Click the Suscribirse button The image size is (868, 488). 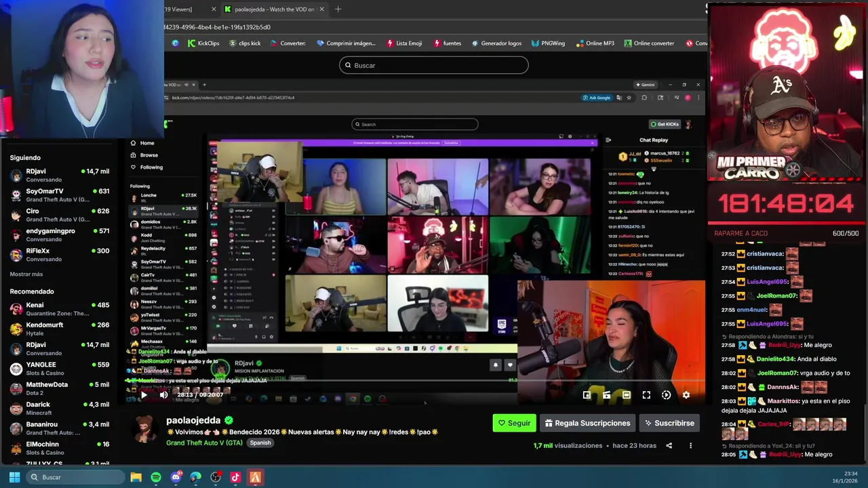pos(669,423)
